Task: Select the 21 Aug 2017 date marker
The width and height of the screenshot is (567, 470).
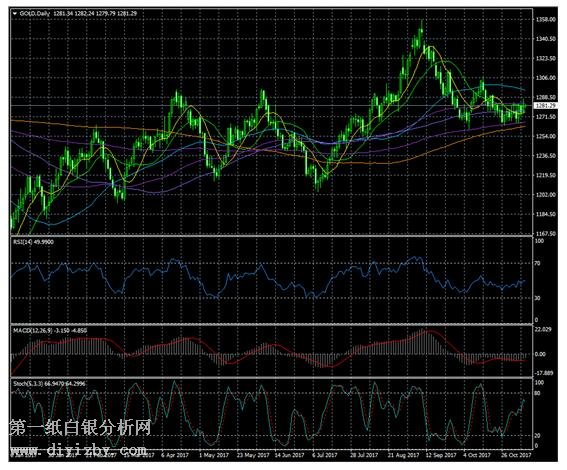Action: click(x=404, y=455)
